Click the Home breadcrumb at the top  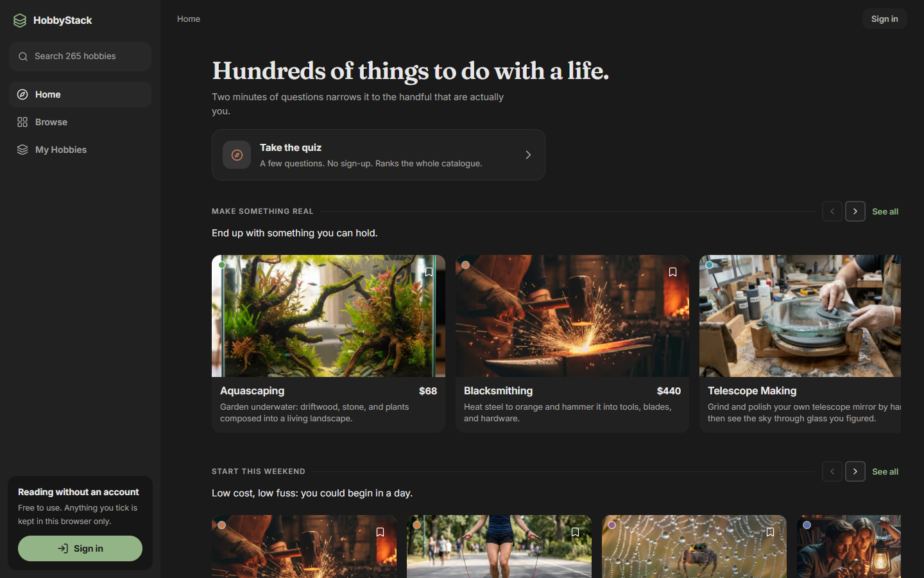[x=189, y=19]
